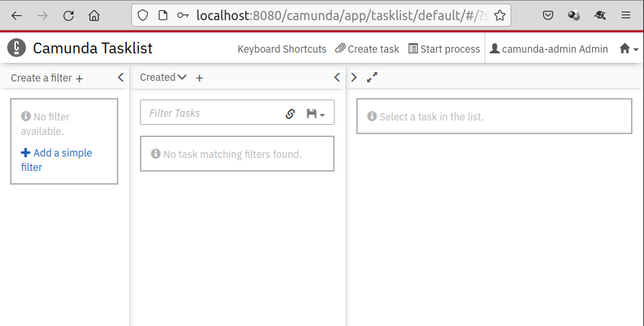Image resolution: width=644 pixels, height=326 pixels.
Task: Add sorting with the plus icon next to Created
Action: (200, 78)
